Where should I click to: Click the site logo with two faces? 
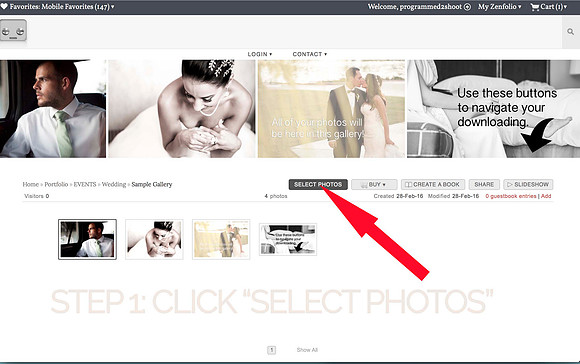[13, 30]
